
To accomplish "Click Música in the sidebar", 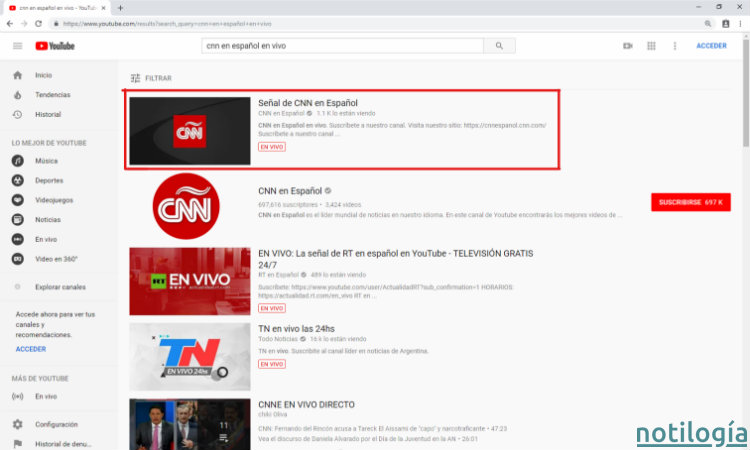I will point(46,161).
